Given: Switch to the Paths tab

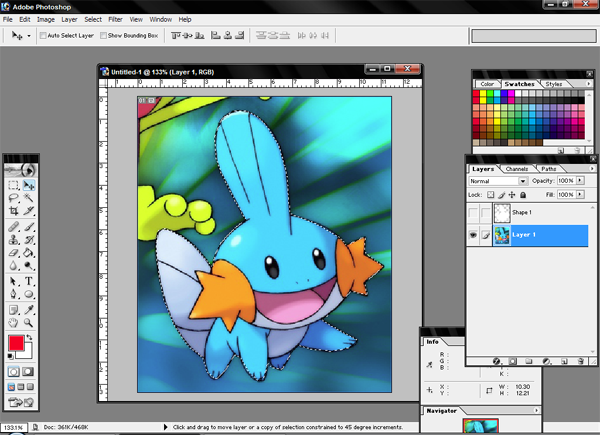Looking at the screenshot, I should click(548, 169).
